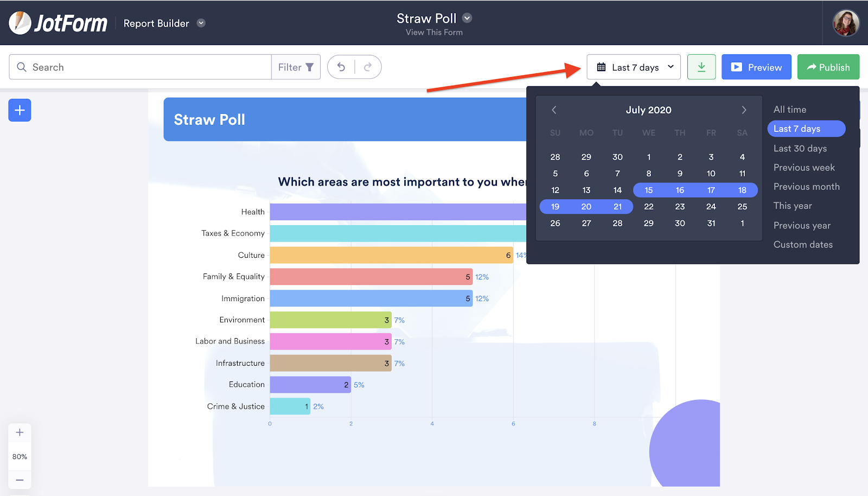Click the Crime & Justice axis label
Image resolution: width=868 pixels, height=496 pixels.
[x=236, y=406]
